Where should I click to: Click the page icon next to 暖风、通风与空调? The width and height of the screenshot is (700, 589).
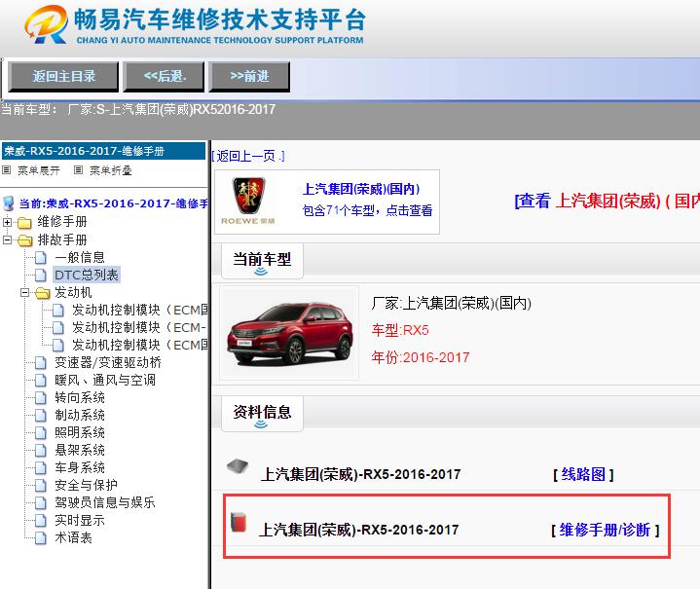[41, 381]
